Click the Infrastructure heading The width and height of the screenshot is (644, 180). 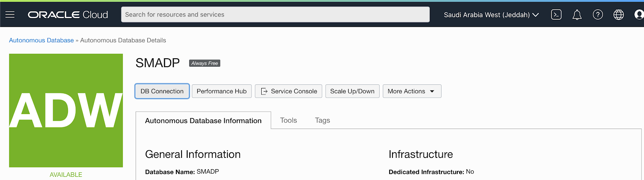tap(421, 154)
